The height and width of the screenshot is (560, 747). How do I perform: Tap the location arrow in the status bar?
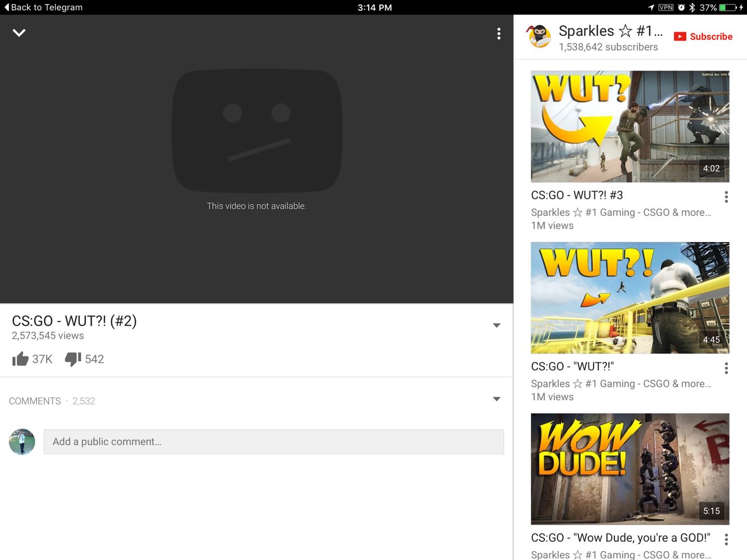click(x=651, y=8)
